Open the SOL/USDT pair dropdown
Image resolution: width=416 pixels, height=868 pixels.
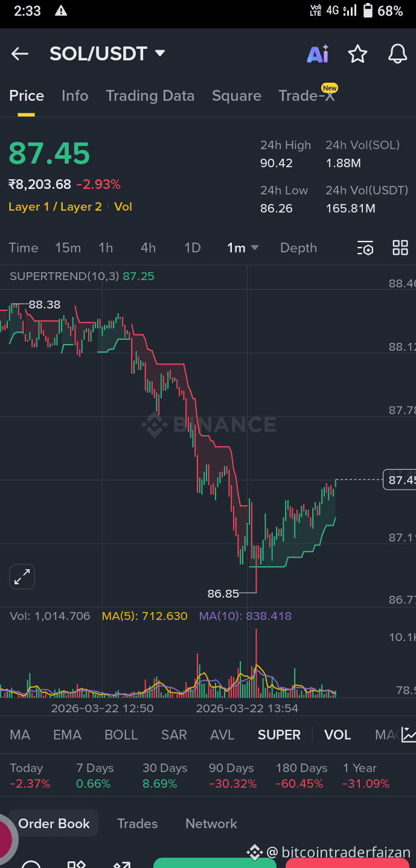tap(107, 54)
